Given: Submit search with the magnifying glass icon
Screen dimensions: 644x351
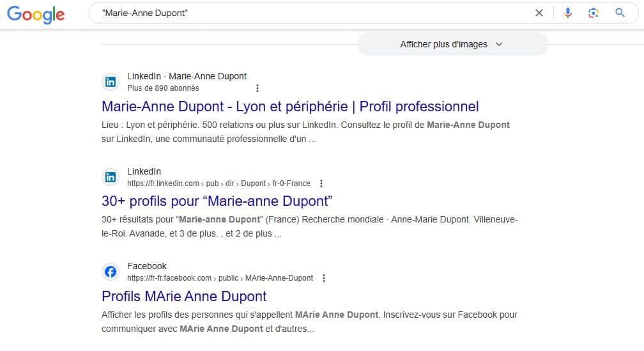Looking at the screenshot, I should click(620, 13).
